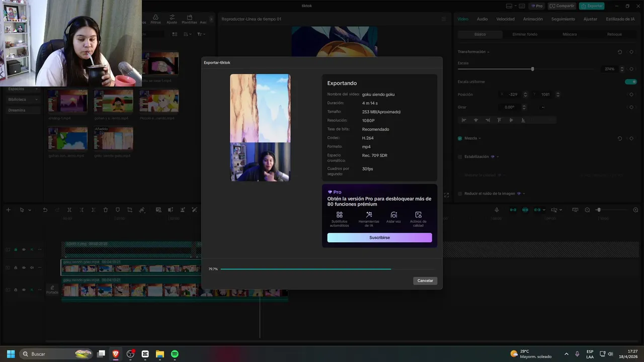The height and width of the screenshot is (362, 644).
Task: Open the Filtros tool in top toolbar
Action: coord(155,19)
